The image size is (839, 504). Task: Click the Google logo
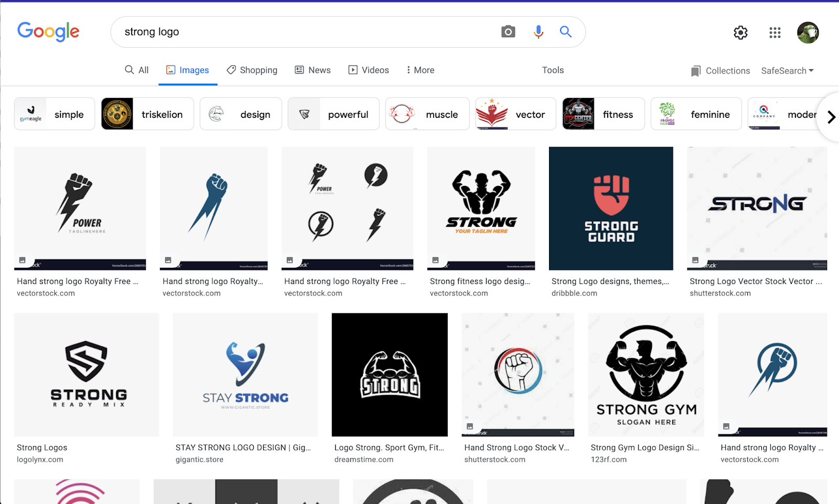(x=48, y=31)
